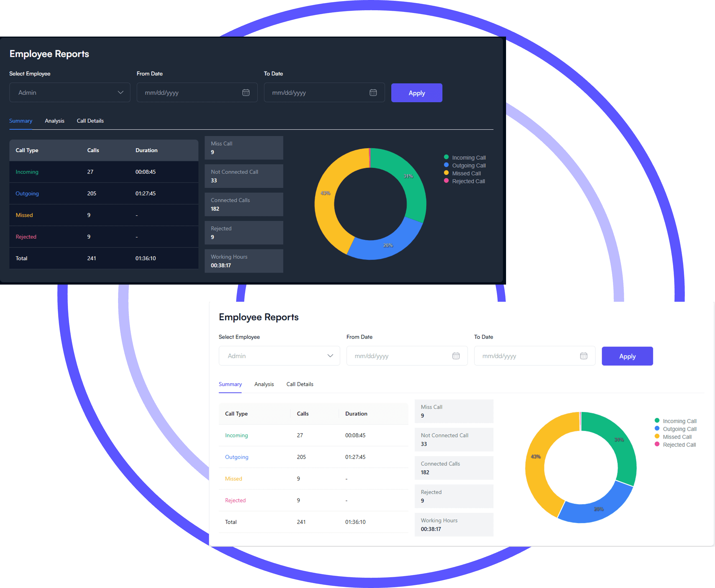Click 01:36:10 total duration in light table
Screen dimensions: 715x588
355,522
